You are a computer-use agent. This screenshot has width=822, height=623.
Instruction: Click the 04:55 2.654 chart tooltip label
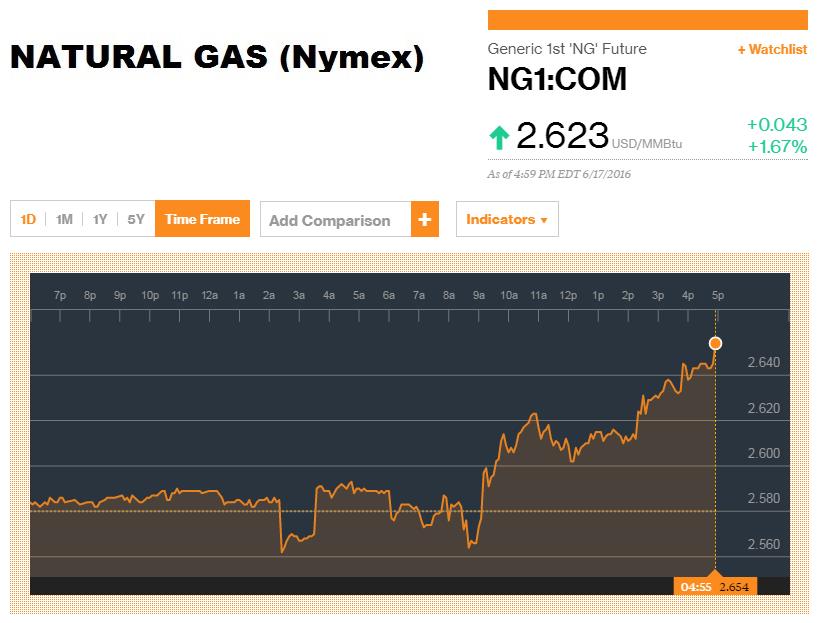tap(715, 586)
